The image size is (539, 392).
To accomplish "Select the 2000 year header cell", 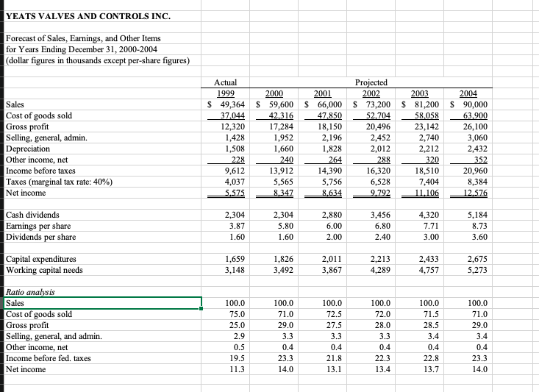I will [x=274, y=93].
